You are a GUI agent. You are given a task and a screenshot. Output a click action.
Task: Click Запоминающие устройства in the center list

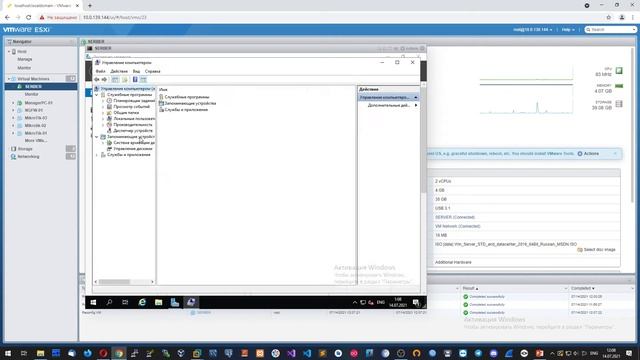point(187,103)
